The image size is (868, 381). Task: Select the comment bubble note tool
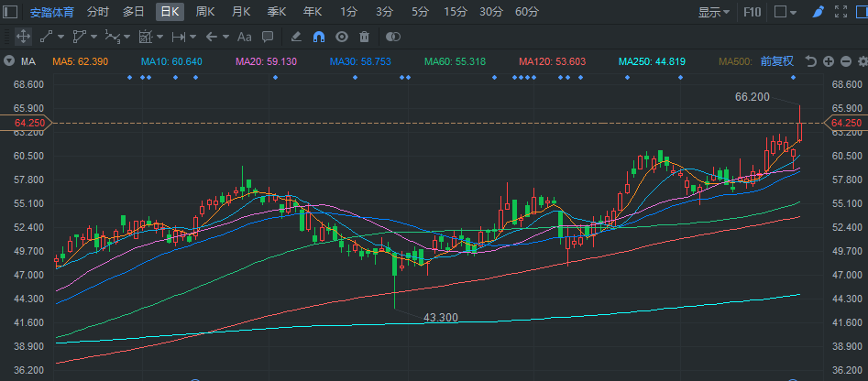tap(268, 37)
